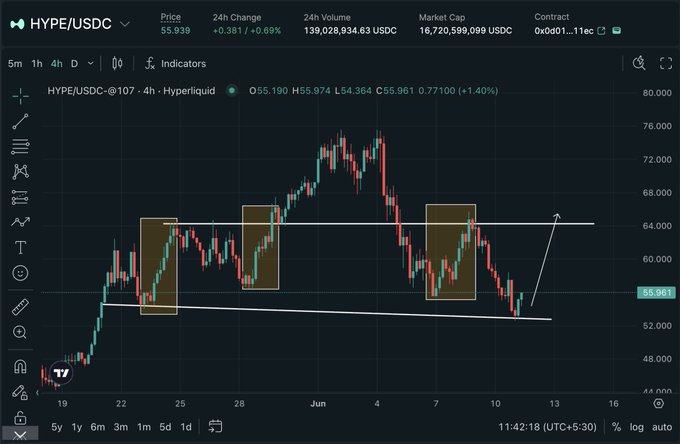This screenshot has height=444, width=680.
Task: Click the Jun label on time axis
Action: pyautogui.click(x=318, y=404)
